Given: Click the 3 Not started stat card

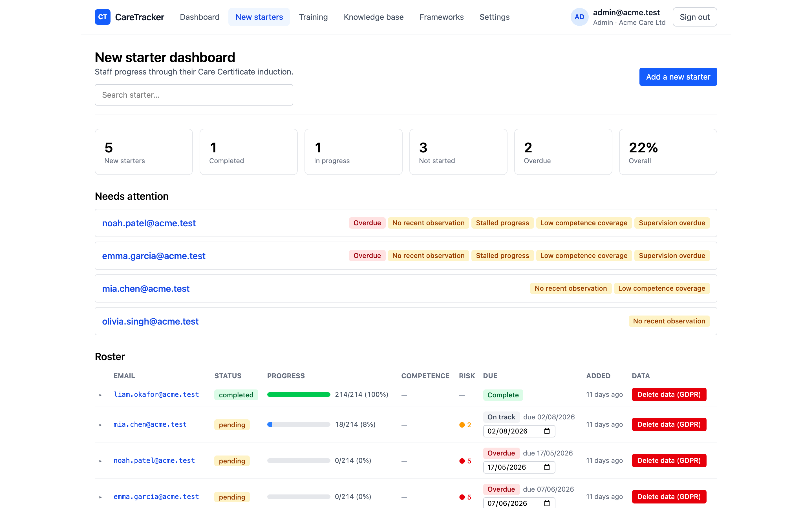Looking at the screenshot, I should [458, 152].
